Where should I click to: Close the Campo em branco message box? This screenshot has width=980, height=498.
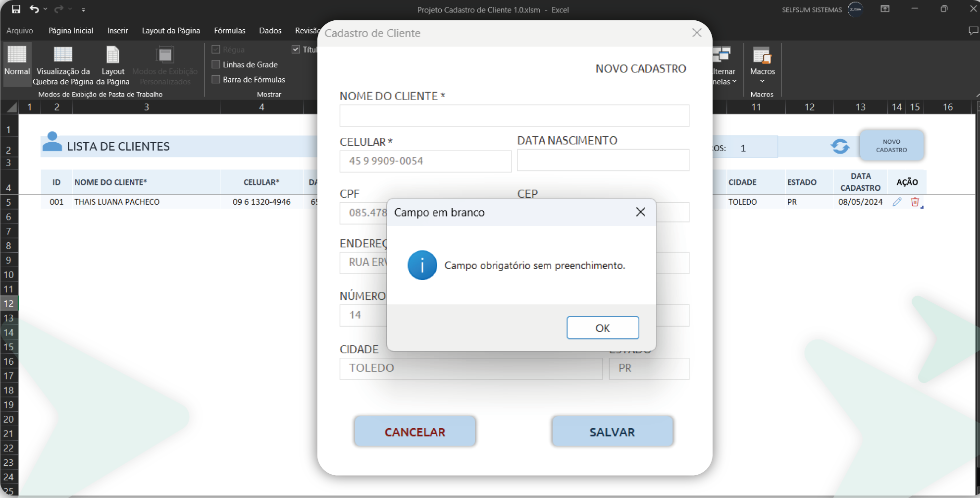pos(640,212)
